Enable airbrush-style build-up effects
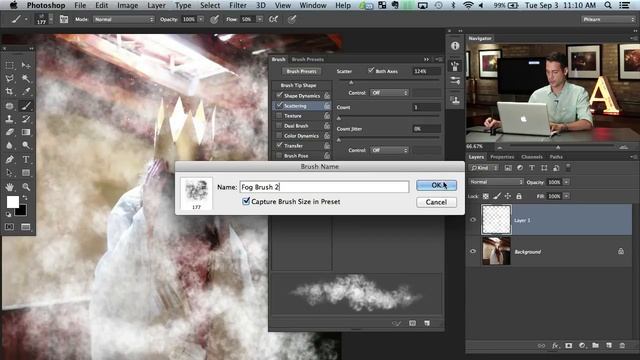The width and height of the screenshot is (640, 360). click(x=273, y=19)
